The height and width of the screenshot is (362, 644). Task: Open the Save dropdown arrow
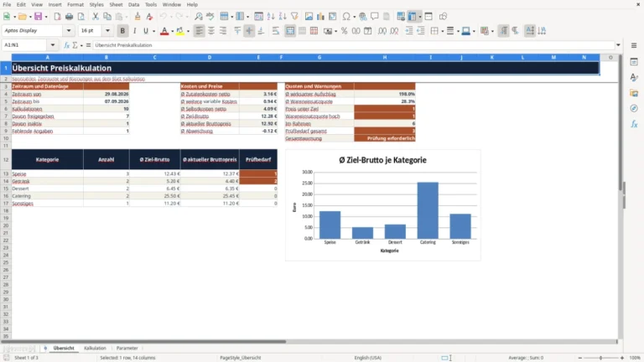tap(46, 17)
